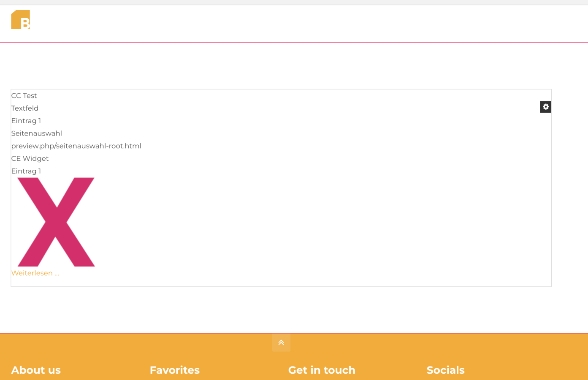588x380 pixels.
Task: Select the Textfeld label
Action: click(25, 109)
